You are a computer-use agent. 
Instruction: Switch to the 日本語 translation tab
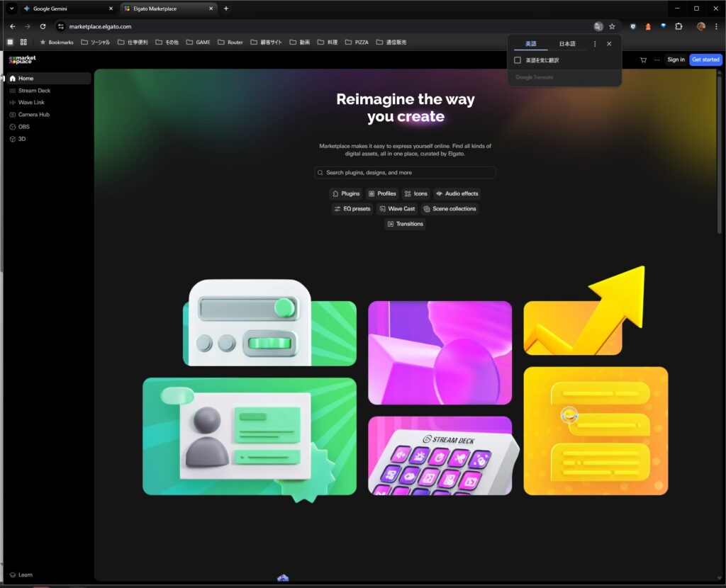pyautogui.click(x=567, y=44)
